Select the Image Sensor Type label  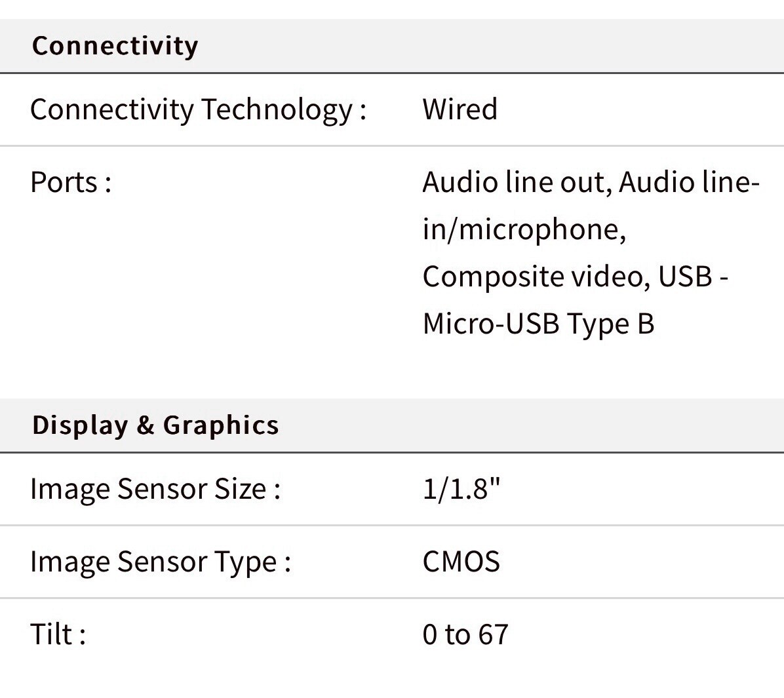(161, 562)
